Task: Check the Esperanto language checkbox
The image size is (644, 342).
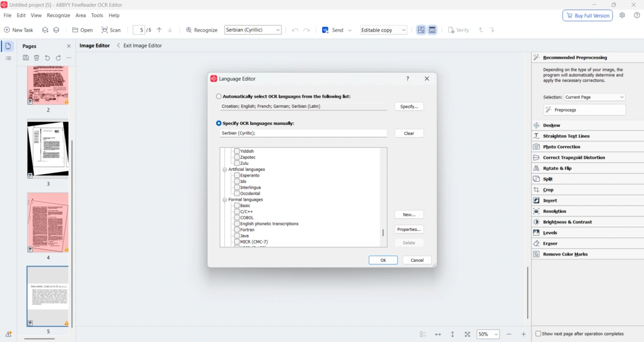Action: click(x=237, y=175)
